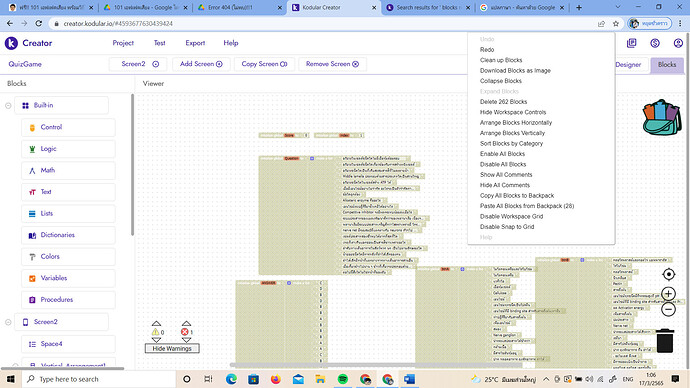Click the error count red icon
Image resolution: width=690 pixels, height=388 pixels.
point(185,332)
